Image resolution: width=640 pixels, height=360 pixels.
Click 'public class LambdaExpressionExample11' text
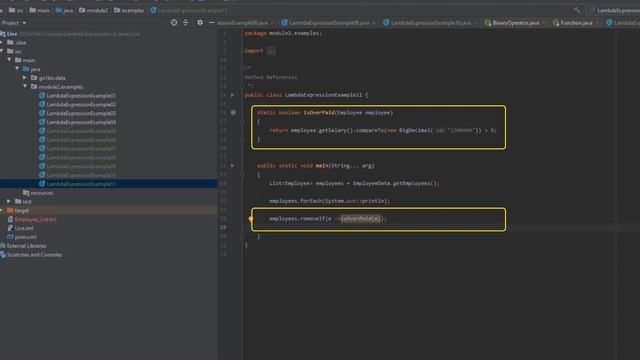(303, 95)
